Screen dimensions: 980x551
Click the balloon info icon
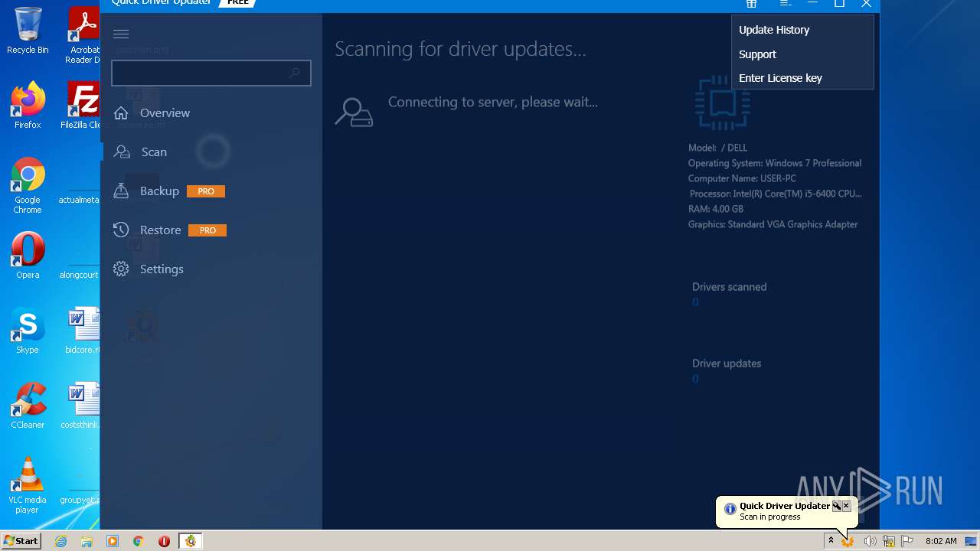(x=730, y=508)
